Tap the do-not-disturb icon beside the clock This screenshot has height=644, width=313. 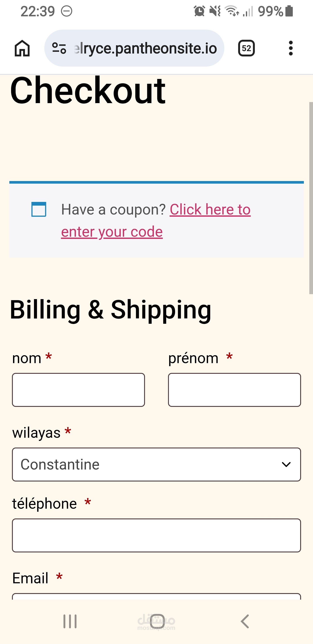(x=67, y=11)
